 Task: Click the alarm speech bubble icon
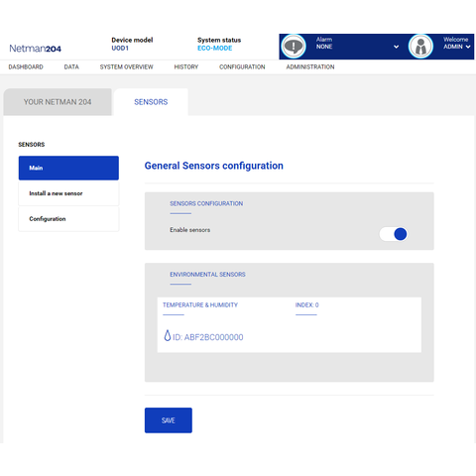click(294, 47)
